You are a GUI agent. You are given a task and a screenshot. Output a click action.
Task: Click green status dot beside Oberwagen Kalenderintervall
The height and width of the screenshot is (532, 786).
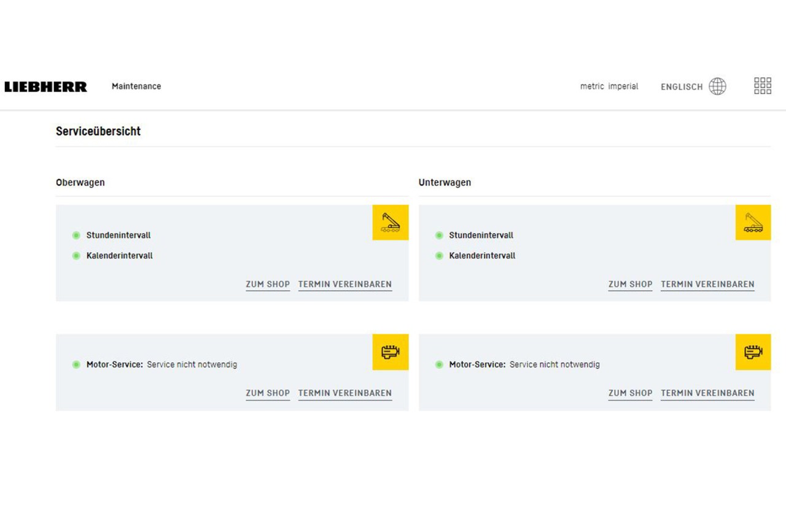pyautogui.click(x=76, y=256)
